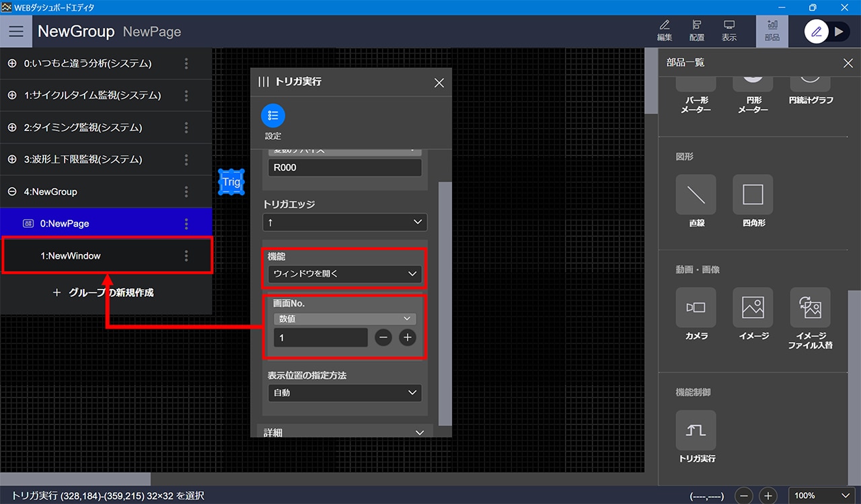Click グループの新規作成 button
The image size is (861, 504).
click(104, 293)
